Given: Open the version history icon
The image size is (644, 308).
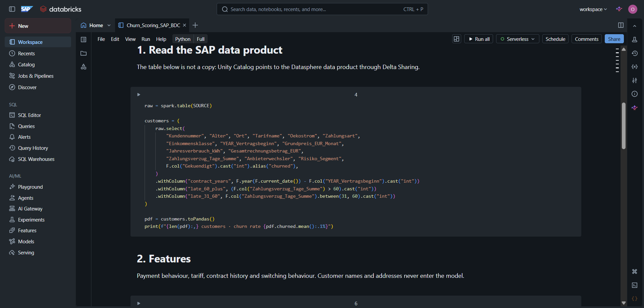Looking at the screenshot, I should [635, 53].
